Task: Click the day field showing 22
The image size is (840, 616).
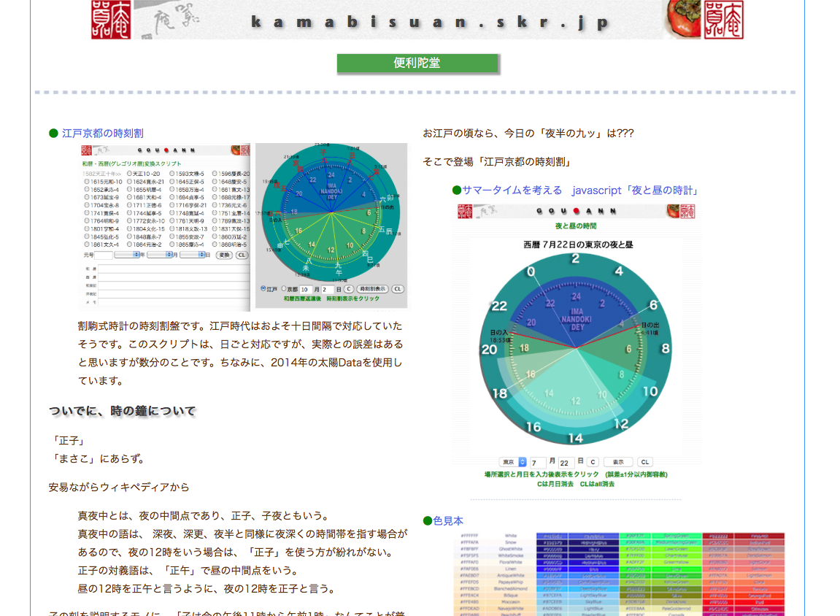Action: pyautogui.click(x=566, y=463)
